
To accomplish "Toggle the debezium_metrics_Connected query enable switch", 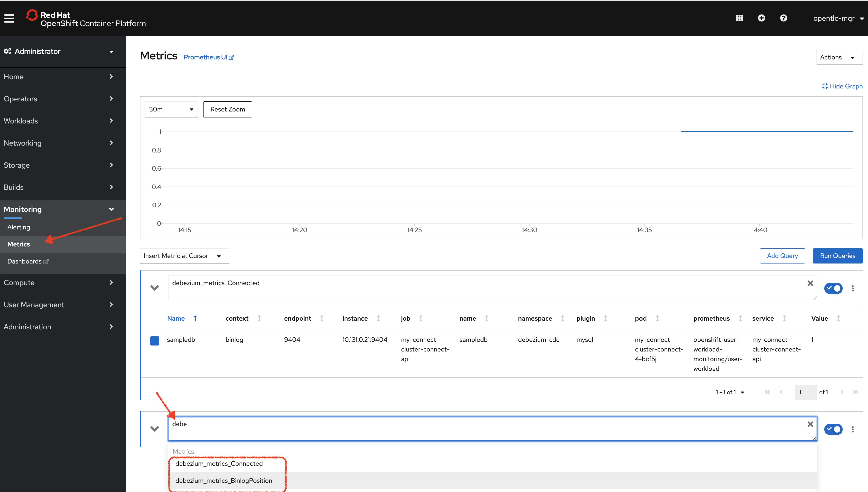I will (833, 289).
